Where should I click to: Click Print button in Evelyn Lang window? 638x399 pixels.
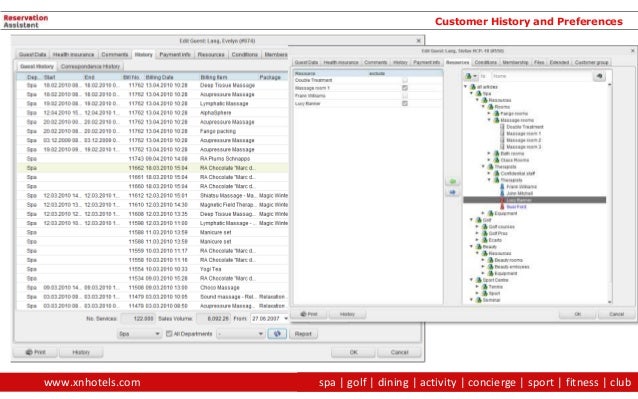pyautogui.click(x=35, y=352)
